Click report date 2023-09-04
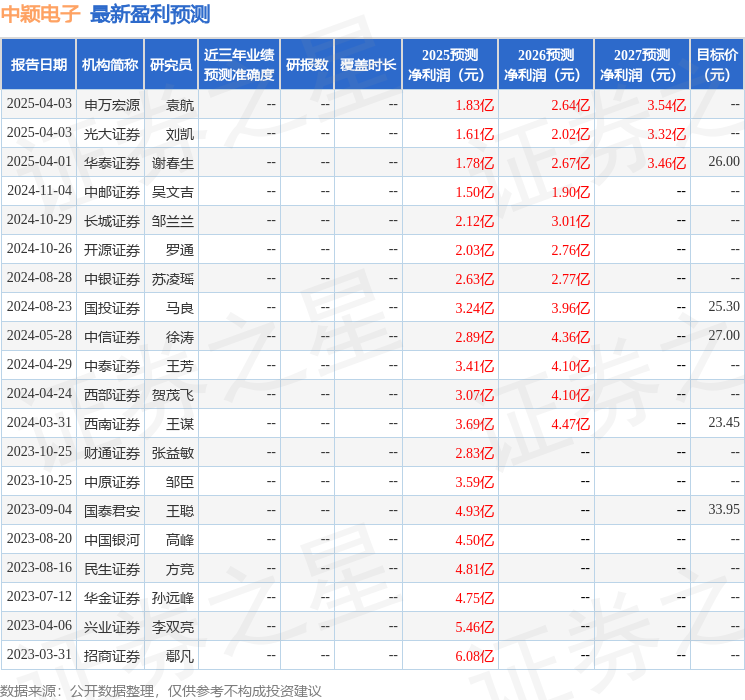 coord(39,509)
